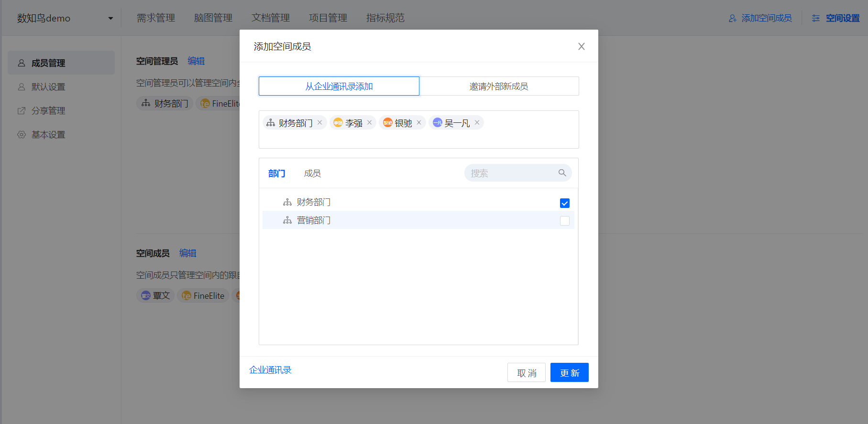Open 空间设置 in header
The width and height of the screenshot is (868, 424).
click(843, 18)
